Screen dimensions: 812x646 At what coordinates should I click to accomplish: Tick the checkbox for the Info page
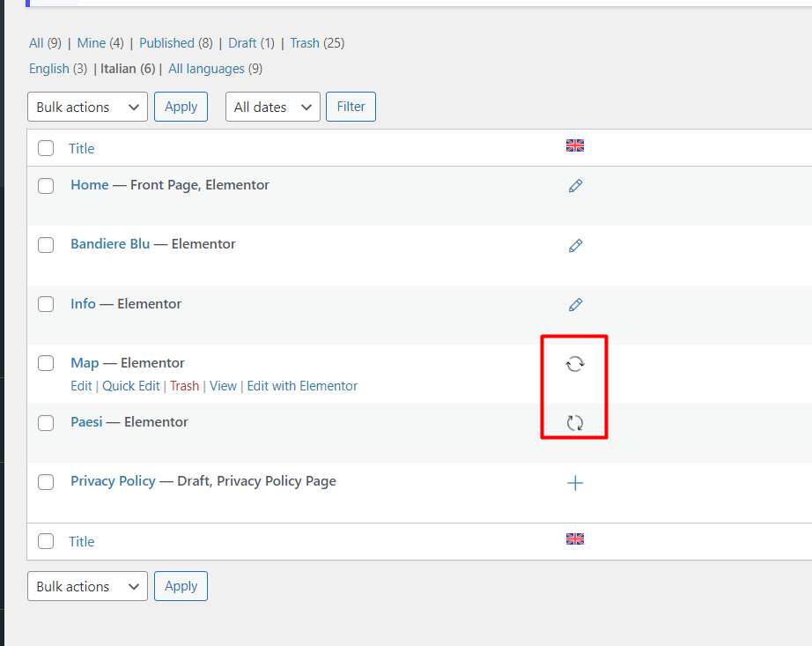tap(46, 304)
